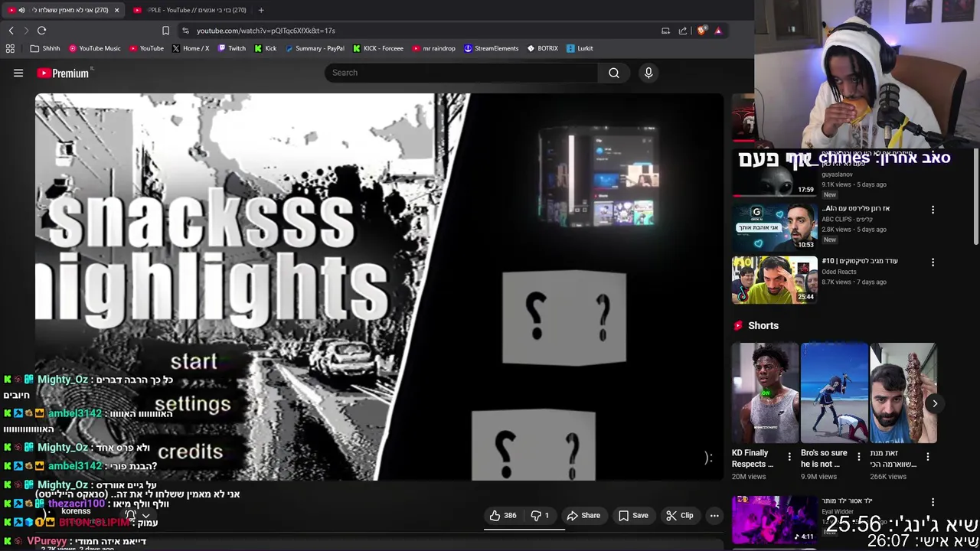This screenshot has height=551, width=980.
Task: Open the StreamElements bookmark
Action: [491, 48]
